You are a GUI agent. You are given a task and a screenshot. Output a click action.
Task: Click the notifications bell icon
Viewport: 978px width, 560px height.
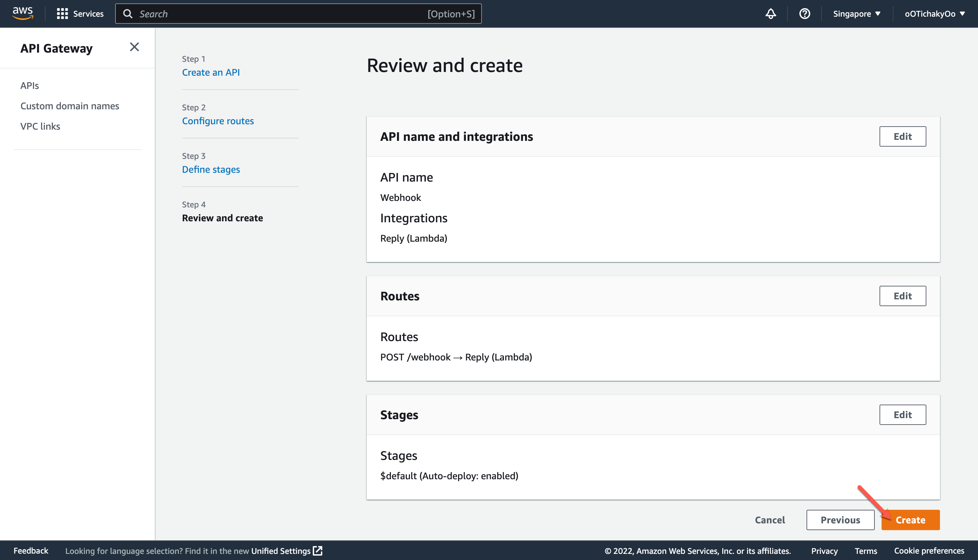771,14
